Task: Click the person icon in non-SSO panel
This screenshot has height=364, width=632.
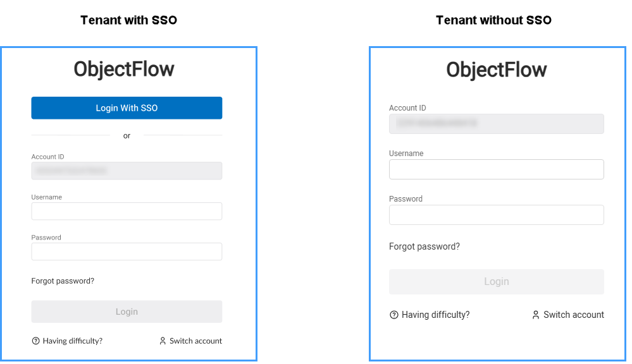Action: [x=536, y=315]
